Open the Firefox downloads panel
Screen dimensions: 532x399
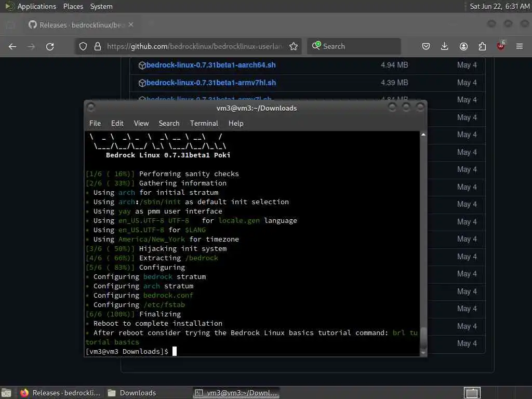(x=445, y=46)
